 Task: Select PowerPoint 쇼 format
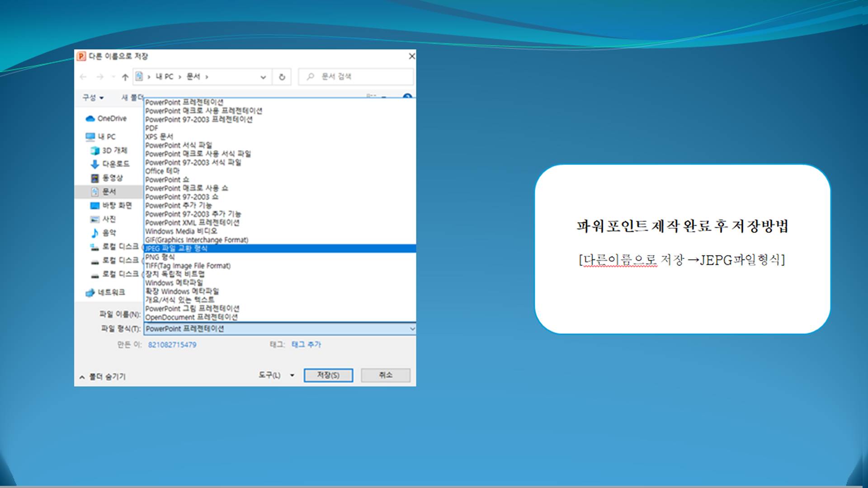pyautogui.click(x=280, y=180)
